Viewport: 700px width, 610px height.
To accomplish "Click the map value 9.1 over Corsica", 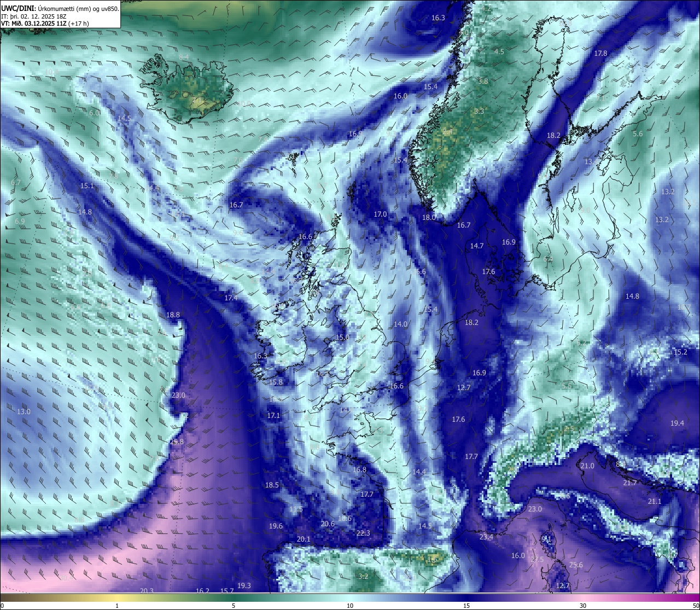I will (546, 539).
